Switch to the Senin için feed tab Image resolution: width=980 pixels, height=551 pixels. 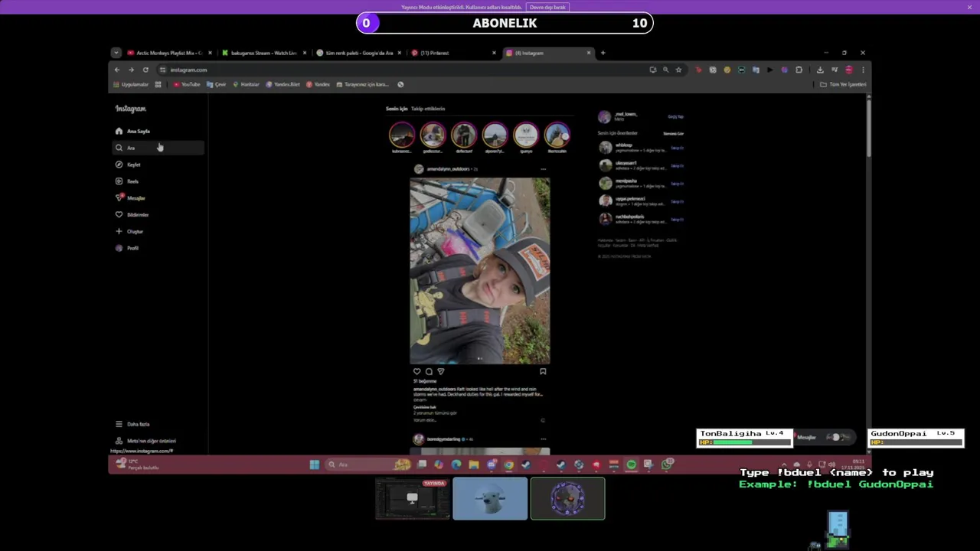click(x=397, y=109)
